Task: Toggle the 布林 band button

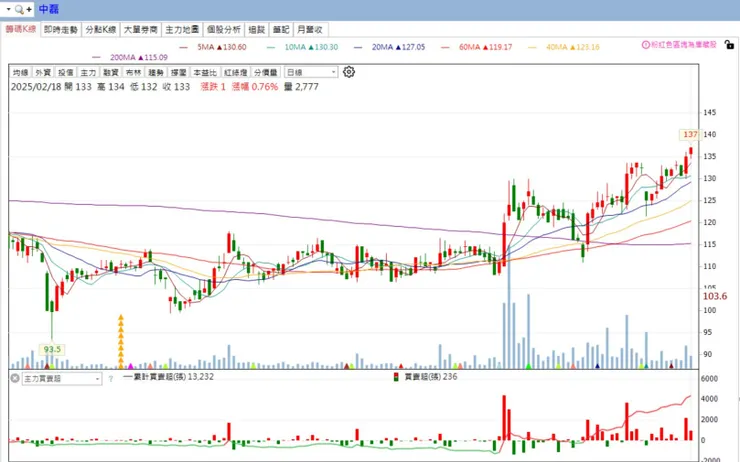Action: tap(134, 72)
